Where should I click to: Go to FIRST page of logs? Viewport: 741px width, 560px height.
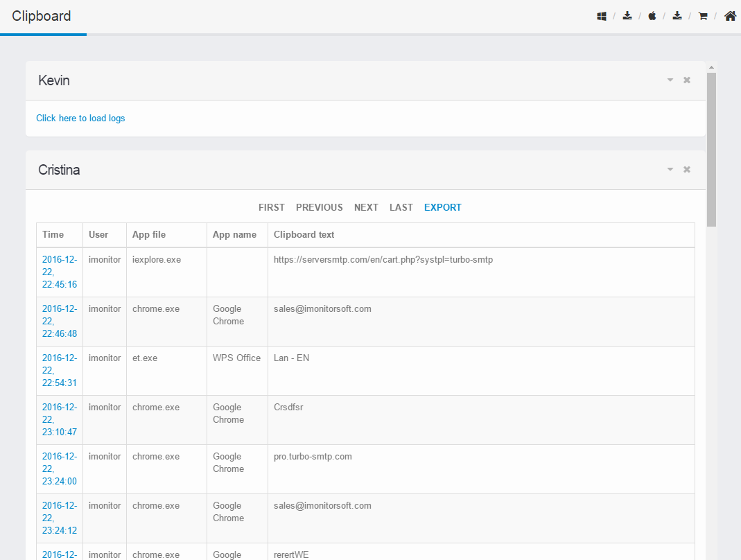click(272, 207)
